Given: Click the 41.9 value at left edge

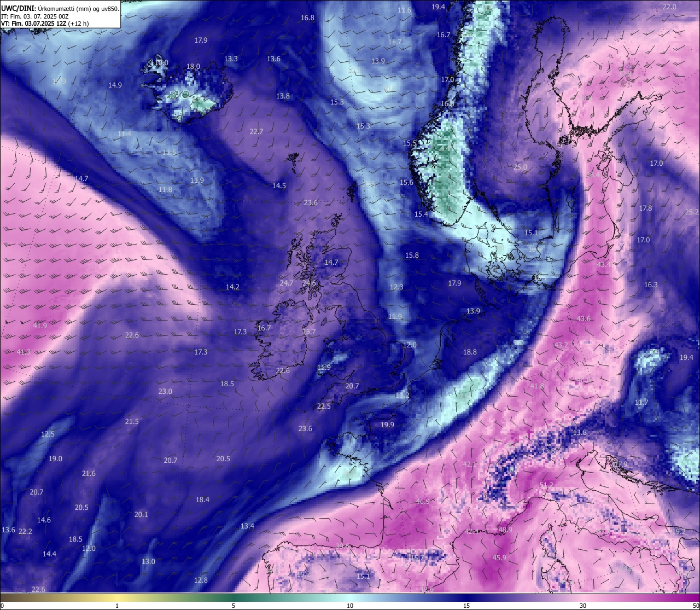Looking at the screenshot, I should 40,326.
